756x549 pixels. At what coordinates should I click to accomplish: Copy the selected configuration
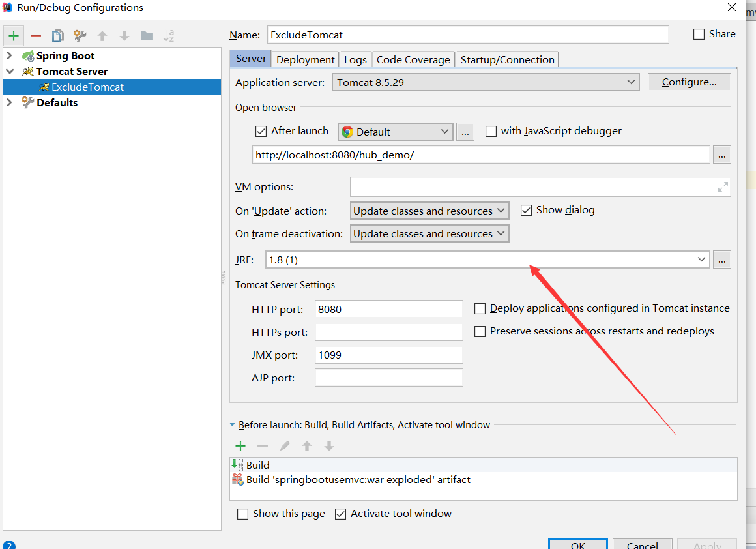[58, 36]
